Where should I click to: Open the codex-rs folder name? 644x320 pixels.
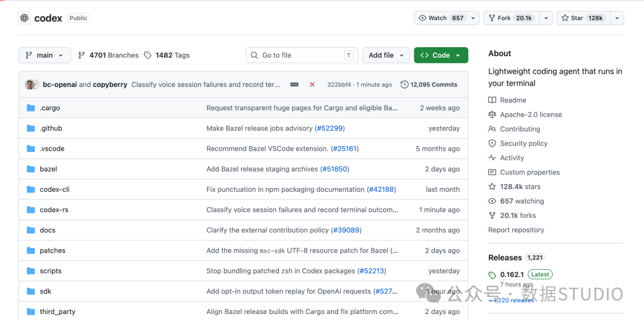(54, 210)
